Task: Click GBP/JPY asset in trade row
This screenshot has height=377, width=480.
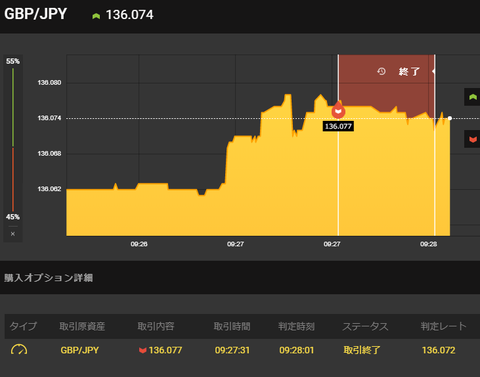Action: pyautogui.click(x=80, y=350)
